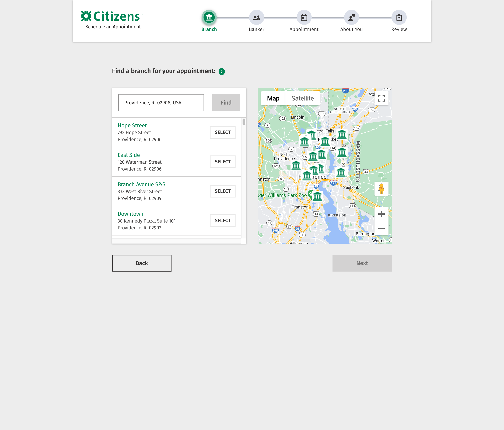This screenshot has width=504, height=430.
Task: Click branch marker near Roger Williams Park Zoo
Action: (x=317, y=196)
